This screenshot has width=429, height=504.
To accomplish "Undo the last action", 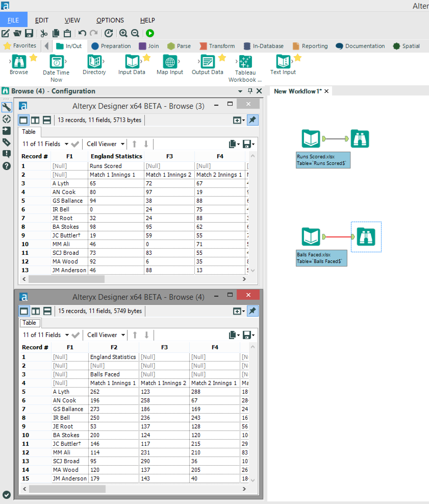I will click(82, 33).
